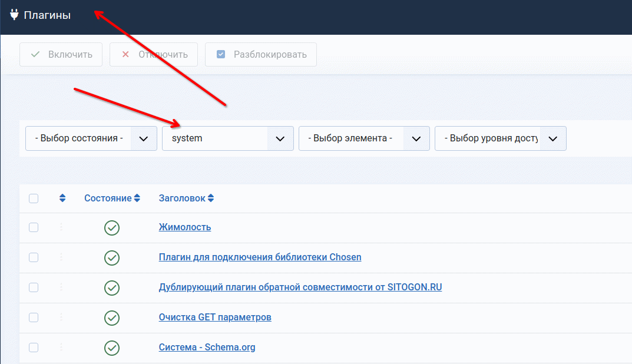Expand the plugin type dropdown showing system
Viewport: 632px width, 364px height.
coord(227,138)
